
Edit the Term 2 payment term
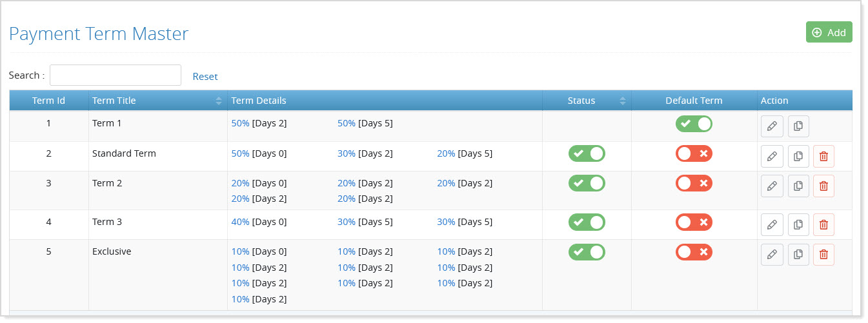(772, 186)
